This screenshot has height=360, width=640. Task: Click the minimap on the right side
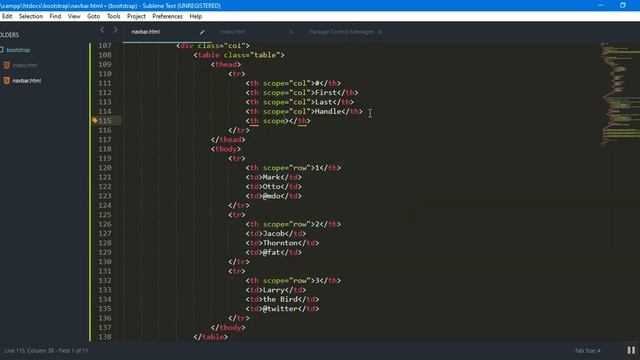(x=620, y=94)
